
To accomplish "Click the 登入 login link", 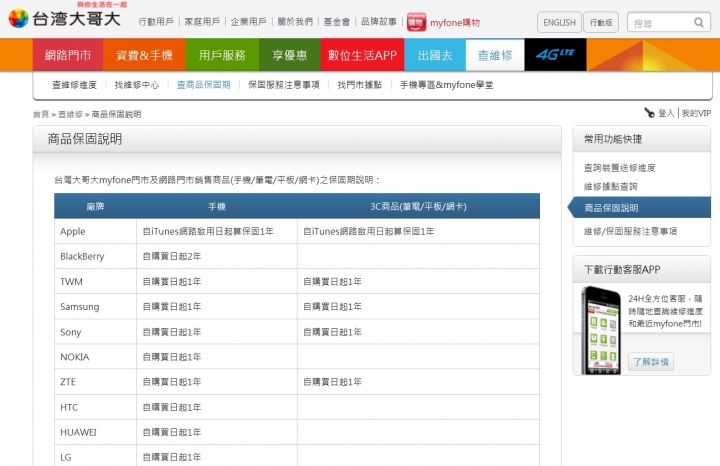I will pos(666,113).
